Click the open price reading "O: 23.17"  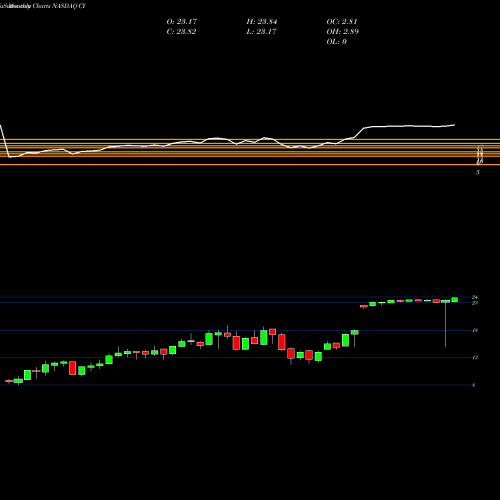182,22
